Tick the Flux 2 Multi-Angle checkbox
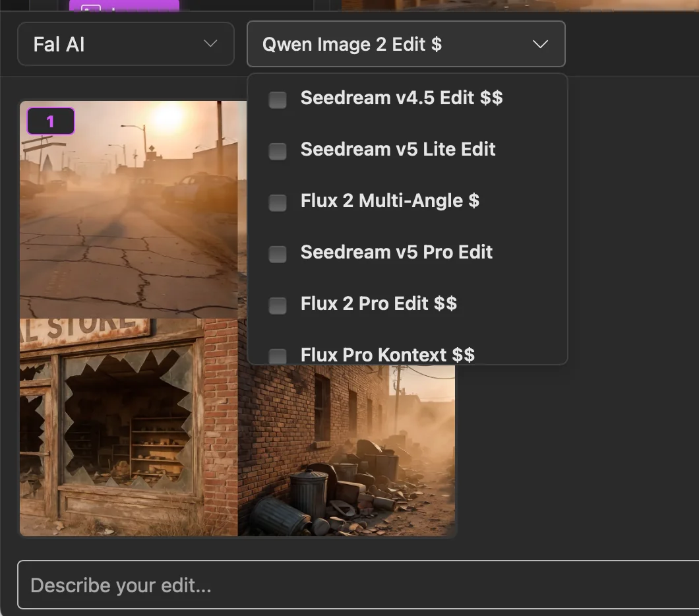 click(x=277, y=202)
